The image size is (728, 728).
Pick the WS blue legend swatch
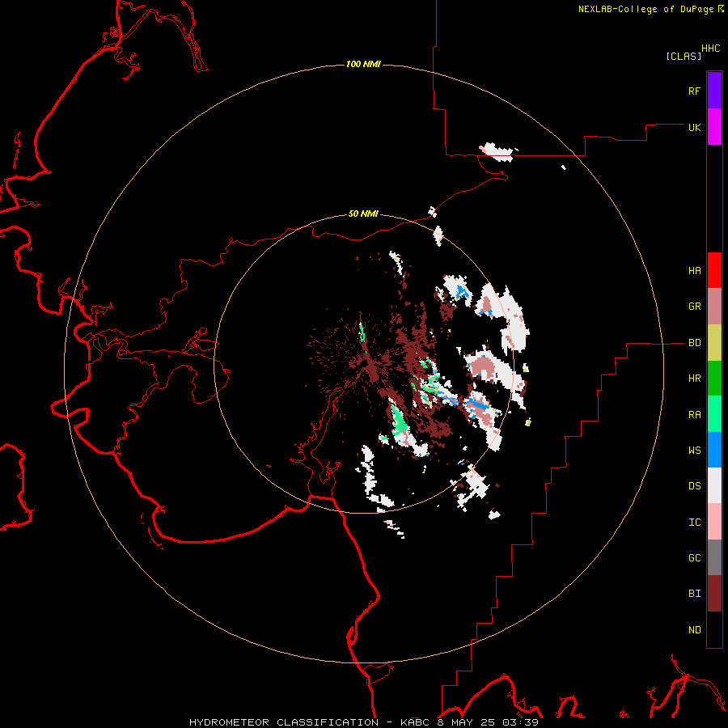pyautogui.click(x=714, y=450)
